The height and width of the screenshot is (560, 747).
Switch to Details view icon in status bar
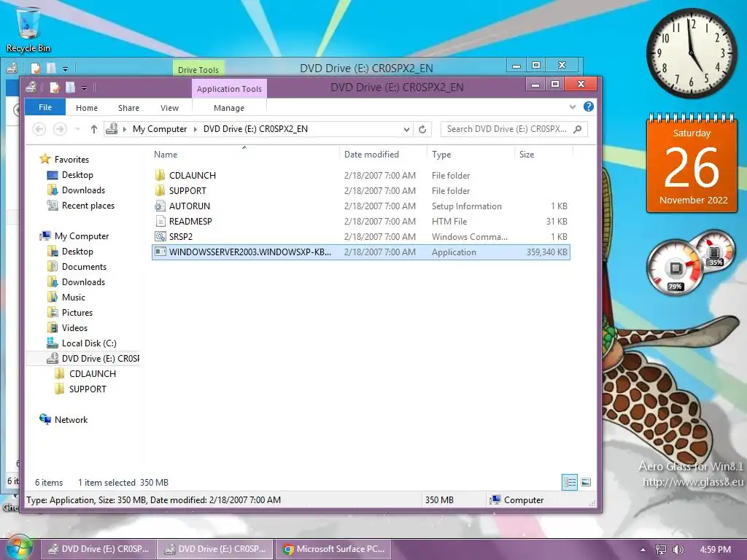pos(570,483)
